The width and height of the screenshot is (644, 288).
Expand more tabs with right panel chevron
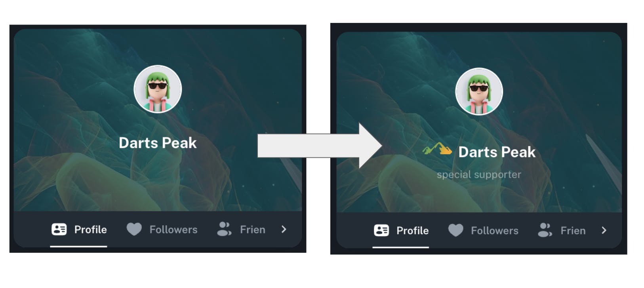tap(604, 230)
